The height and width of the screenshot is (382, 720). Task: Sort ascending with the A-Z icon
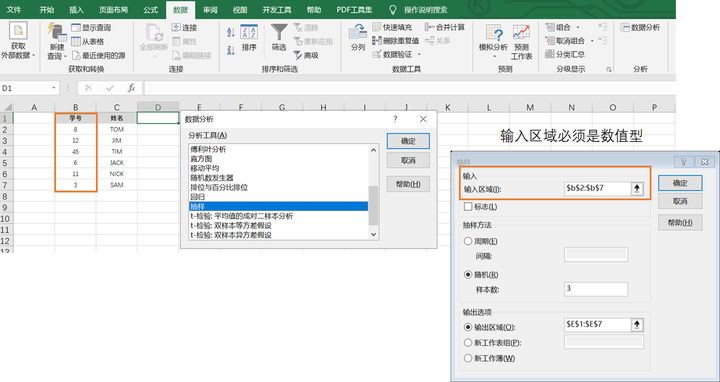(231, 32)
